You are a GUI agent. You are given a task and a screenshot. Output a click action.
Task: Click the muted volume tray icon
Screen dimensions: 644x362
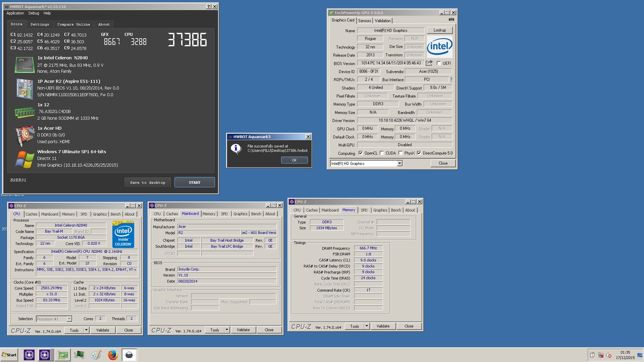(x=609, y=355)
